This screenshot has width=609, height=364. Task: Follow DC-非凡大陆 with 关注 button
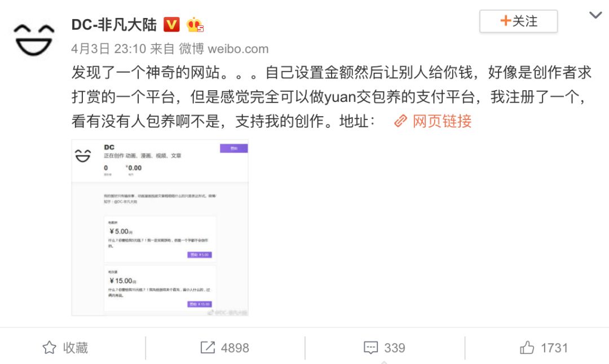point(519,21)
